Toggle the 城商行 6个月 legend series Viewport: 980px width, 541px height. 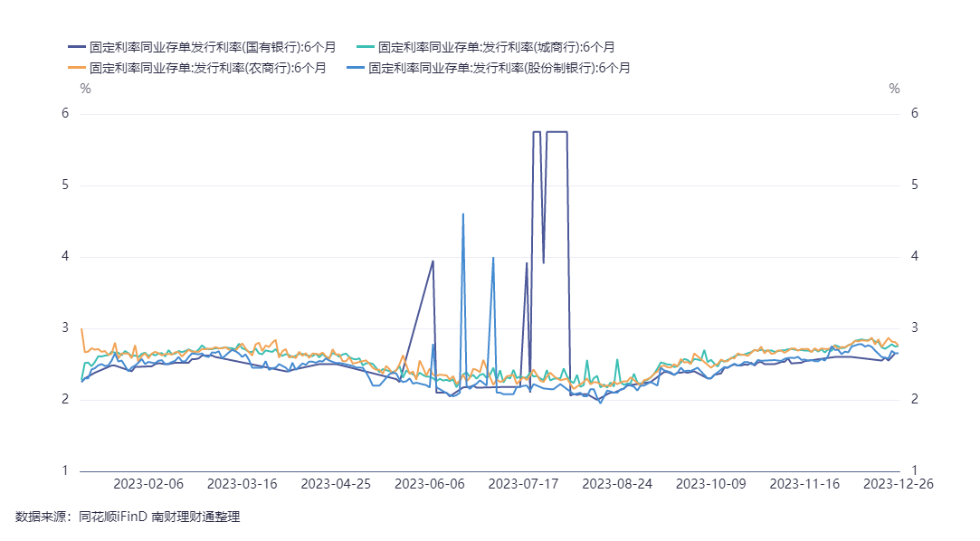click(497, 47)
